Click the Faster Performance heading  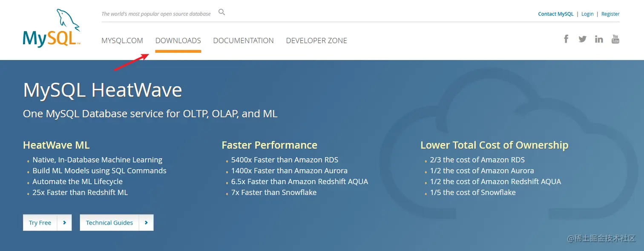270,145
